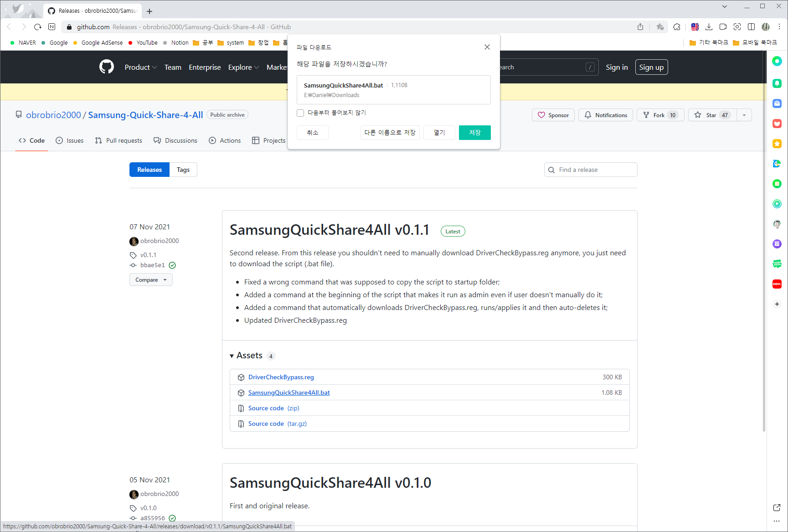Download DriverCheckBypass.reg asset
The height and width of the screenshot is (532, 788).
[281, 377]
